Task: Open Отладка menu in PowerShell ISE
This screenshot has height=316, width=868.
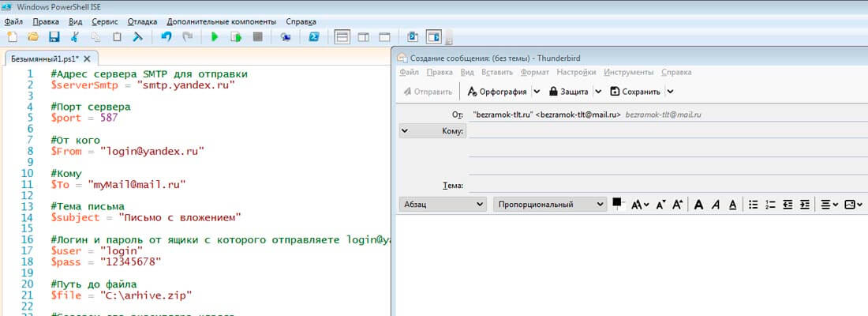Action: point(142,21)
